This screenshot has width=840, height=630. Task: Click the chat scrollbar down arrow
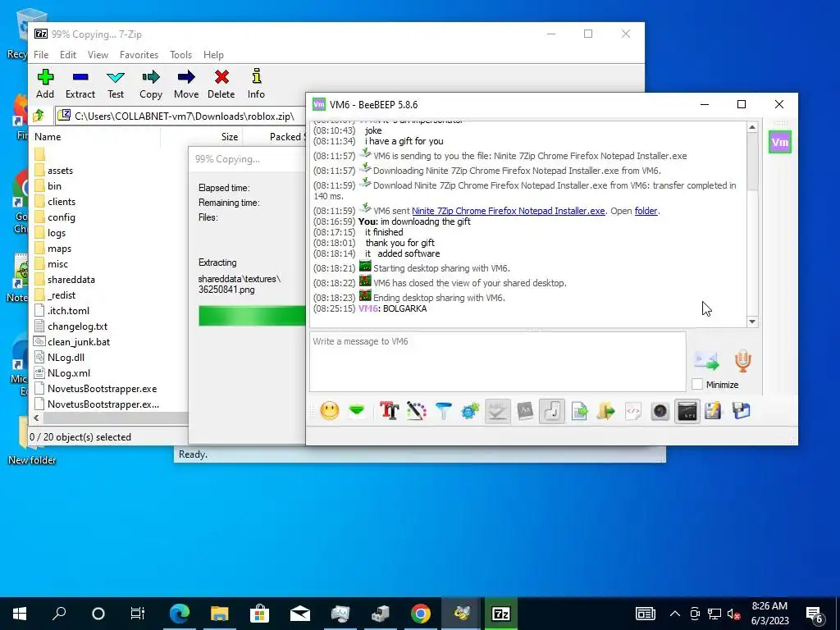[x=752, y=322]
